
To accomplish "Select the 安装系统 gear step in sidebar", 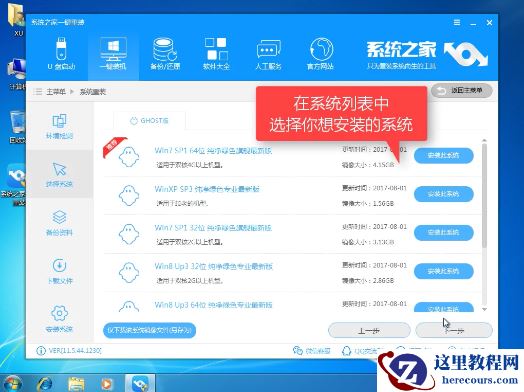I will pos(59,319).
